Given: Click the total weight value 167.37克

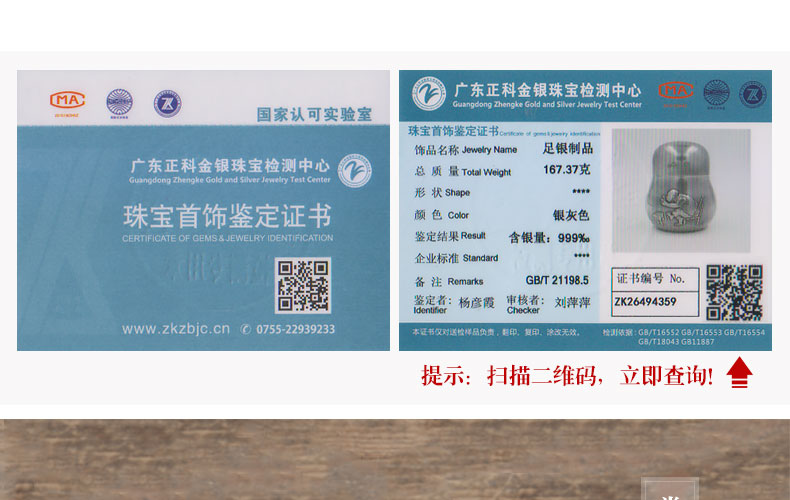Looking at the screenshot, I should click(x=566, y=169).
